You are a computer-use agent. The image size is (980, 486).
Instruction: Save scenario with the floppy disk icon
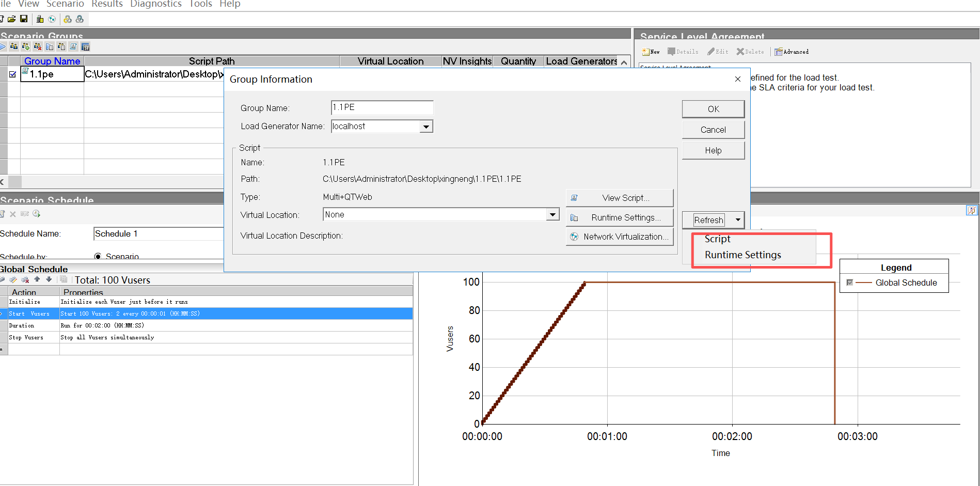(24, 19)
